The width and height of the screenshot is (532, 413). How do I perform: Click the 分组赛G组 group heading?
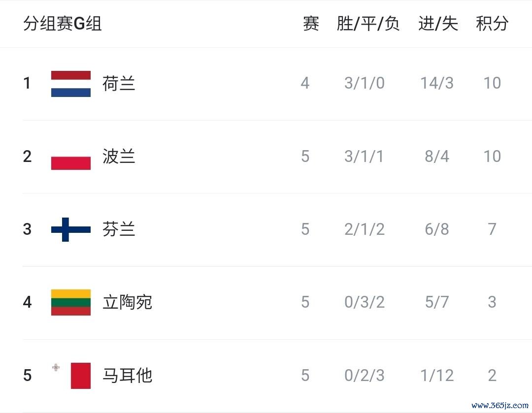point(63,24)
